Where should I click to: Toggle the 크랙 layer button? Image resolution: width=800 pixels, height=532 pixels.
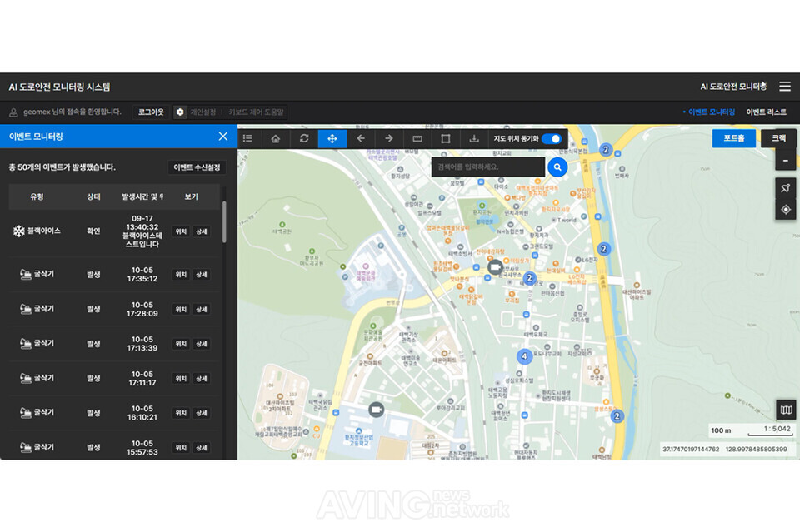point(778,138)
